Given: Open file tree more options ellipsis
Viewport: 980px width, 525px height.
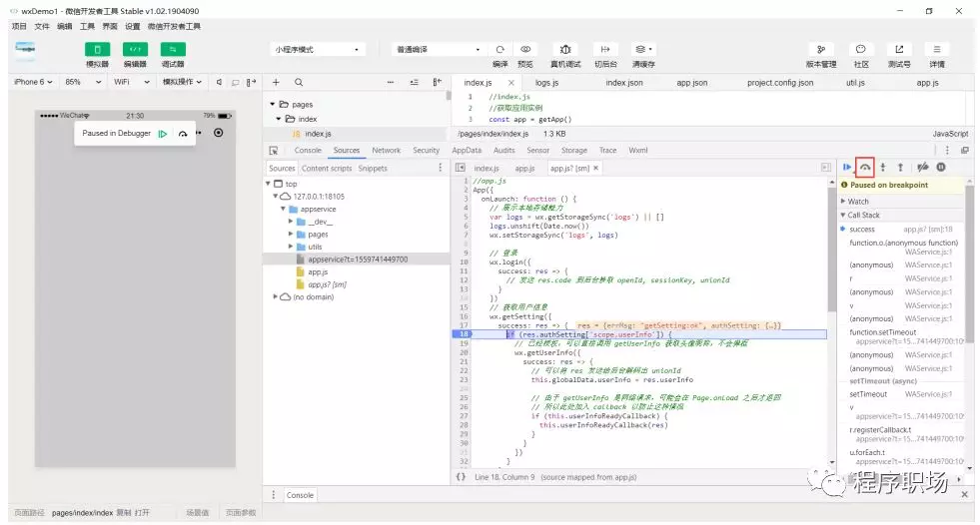Looking at the screenshot, I should pyautogui.click(x=390, y=82).
